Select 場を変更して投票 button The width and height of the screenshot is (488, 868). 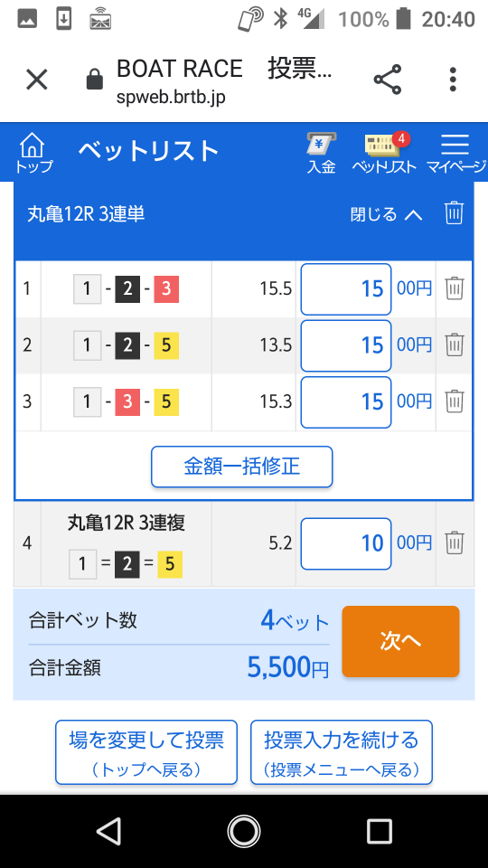click(146, 752)
